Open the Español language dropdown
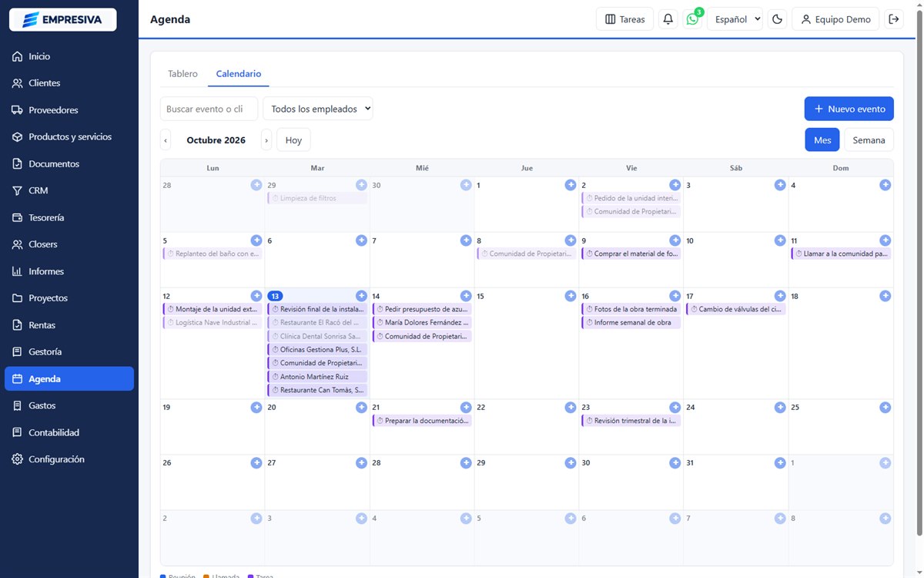 tap(735, 19)
